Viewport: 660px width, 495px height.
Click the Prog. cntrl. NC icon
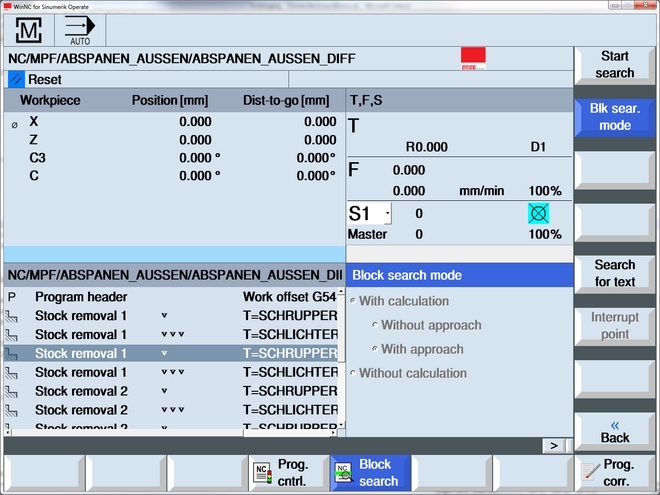coord(262,472)
